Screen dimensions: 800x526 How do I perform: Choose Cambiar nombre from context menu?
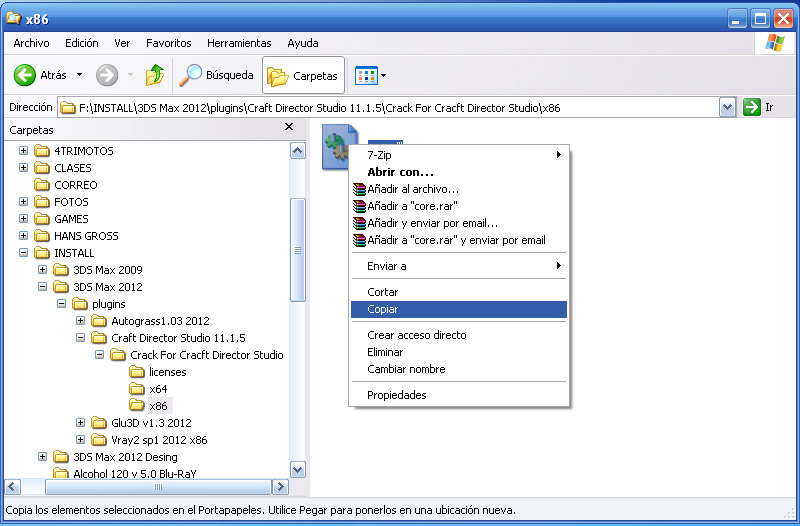coord(459,369)
